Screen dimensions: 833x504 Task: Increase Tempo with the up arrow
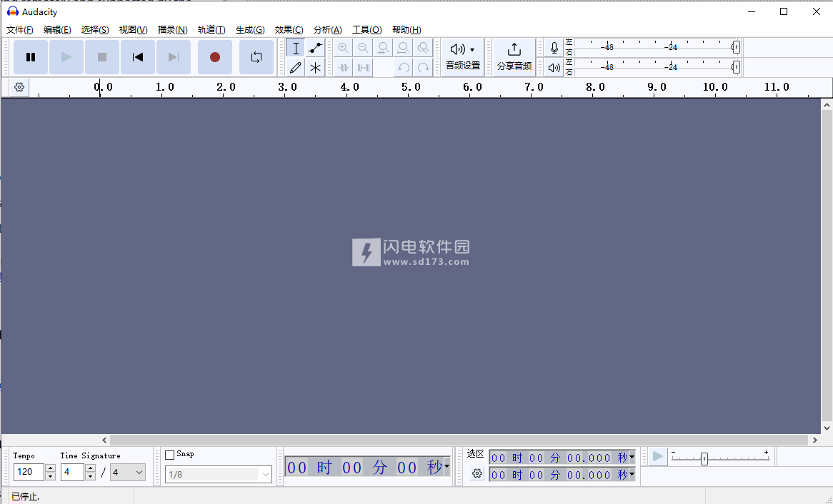pyautogui.click(x=51, y=468)
